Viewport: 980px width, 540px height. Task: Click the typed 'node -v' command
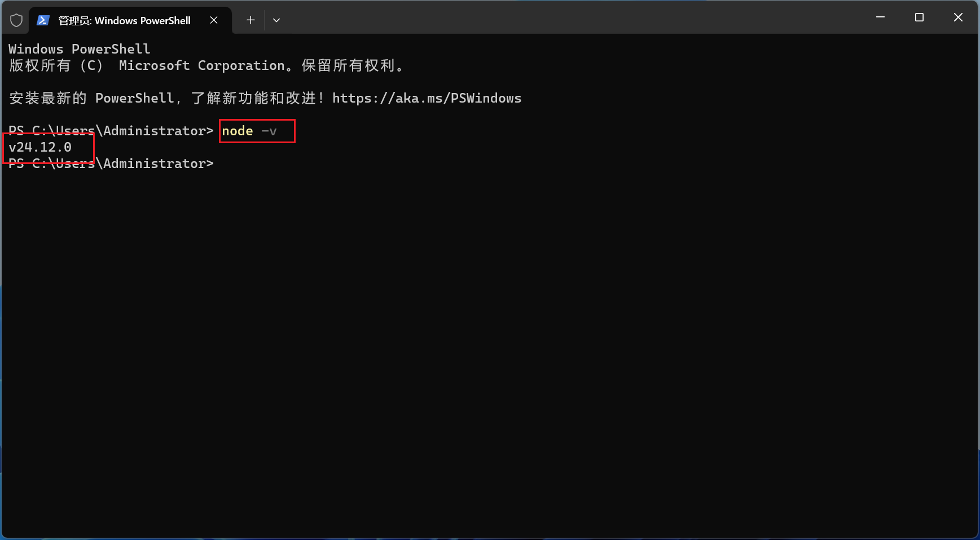(x=249, y=131)
